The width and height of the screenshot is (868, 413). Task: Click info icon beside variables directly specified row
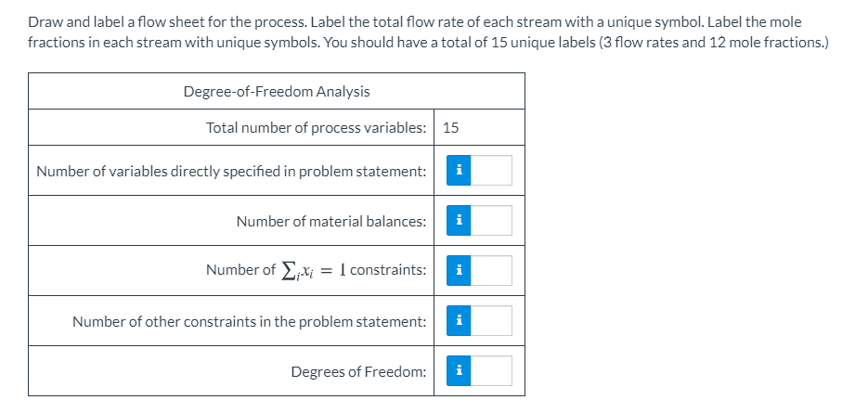point(458,170)
